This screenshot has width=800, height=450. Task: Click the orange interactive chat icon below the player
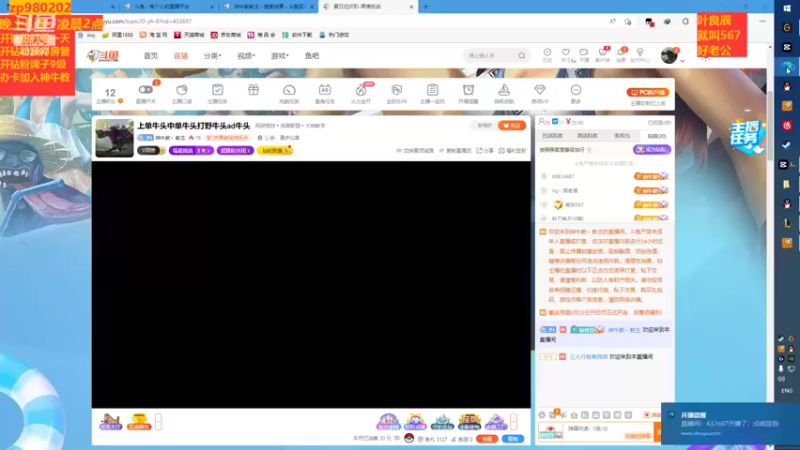pyautogui.click(x=139, y=422)
